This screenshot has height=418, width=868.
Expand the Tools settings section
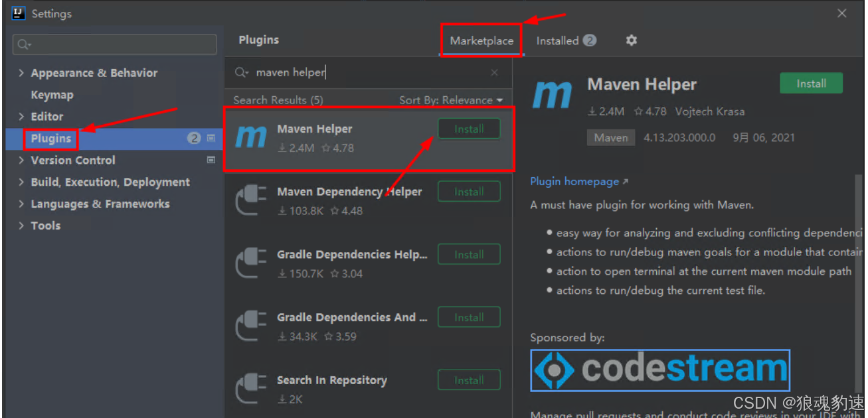(21, 226)
